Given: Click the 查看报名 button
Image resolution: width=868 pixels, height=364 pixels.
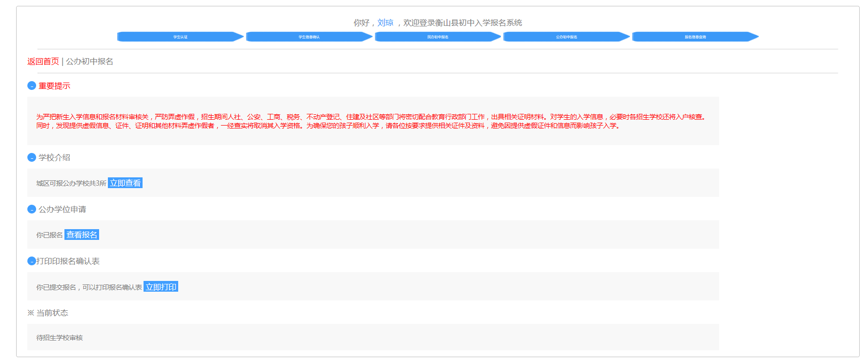Looking at the screenshot, I should (x=82, y=235).
